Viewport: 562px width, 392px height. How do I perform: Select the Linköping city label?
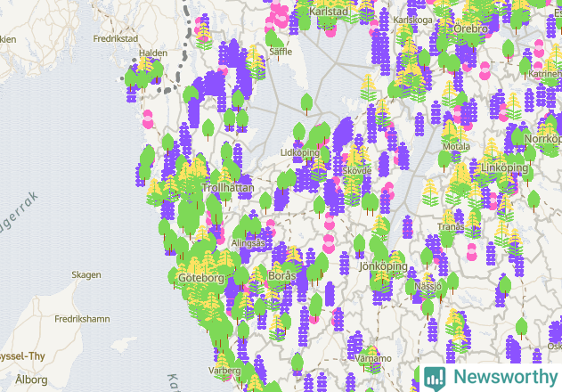coord(505,167)
